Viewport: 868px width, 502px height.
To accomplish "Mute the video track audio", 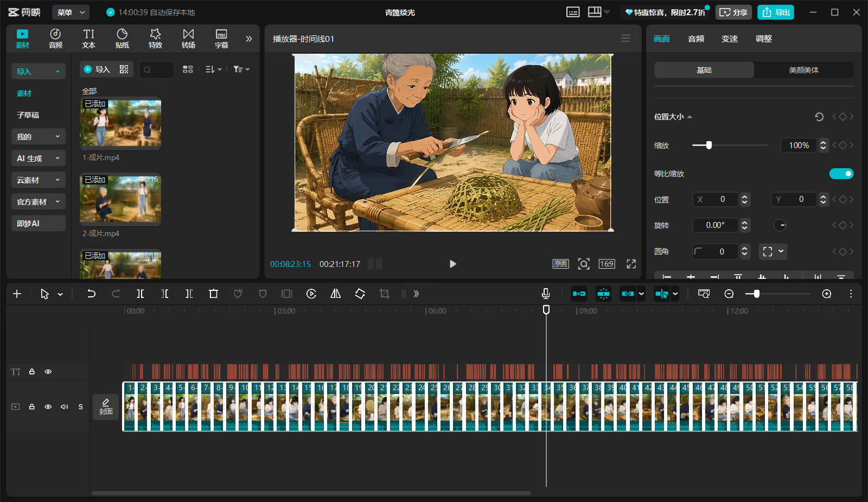I will pos(65,406).
